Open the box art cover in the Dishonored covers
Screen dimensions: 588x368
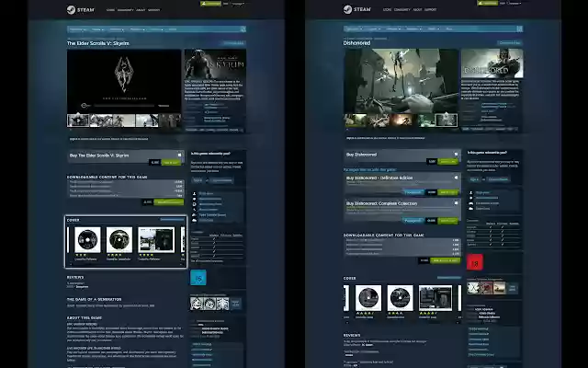[x=435, y=298]
